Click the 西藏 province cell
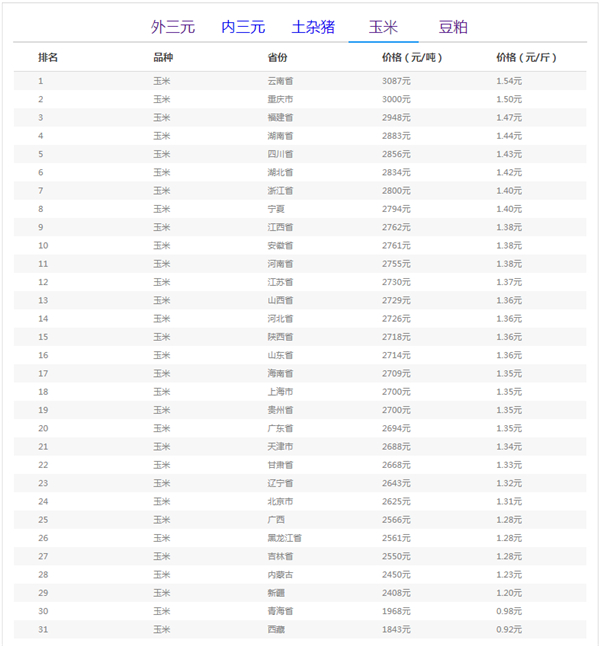The image size is (600, 646). (x=276, y=629)
